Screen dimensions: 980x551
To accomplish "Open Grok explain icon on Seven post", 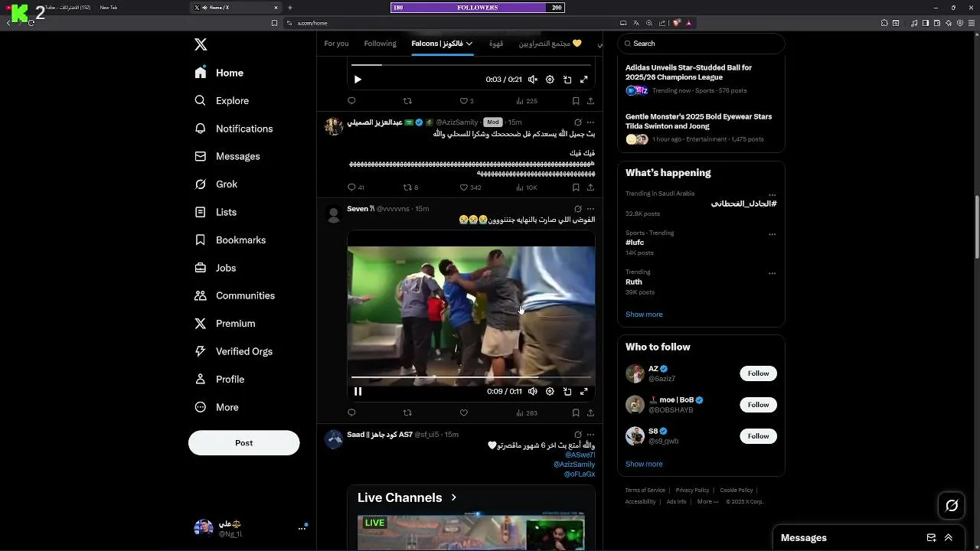I will pos(578,209).
